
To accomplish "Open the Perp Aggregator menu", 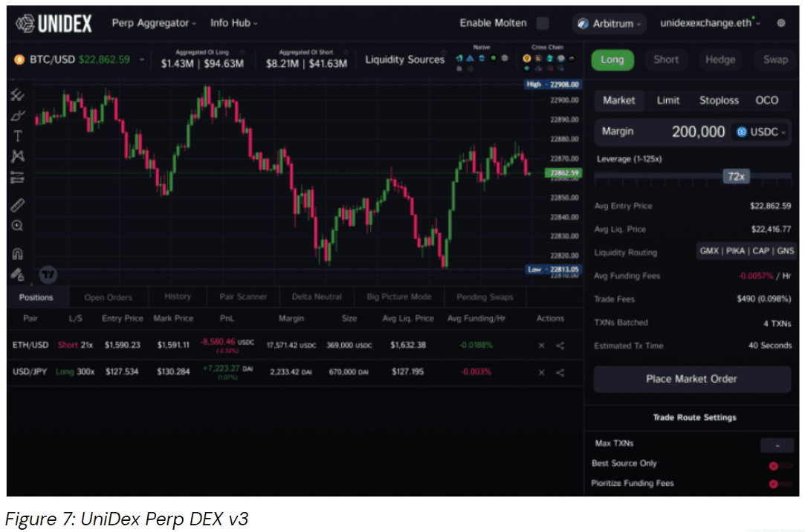I will click(x=154, y=23).
